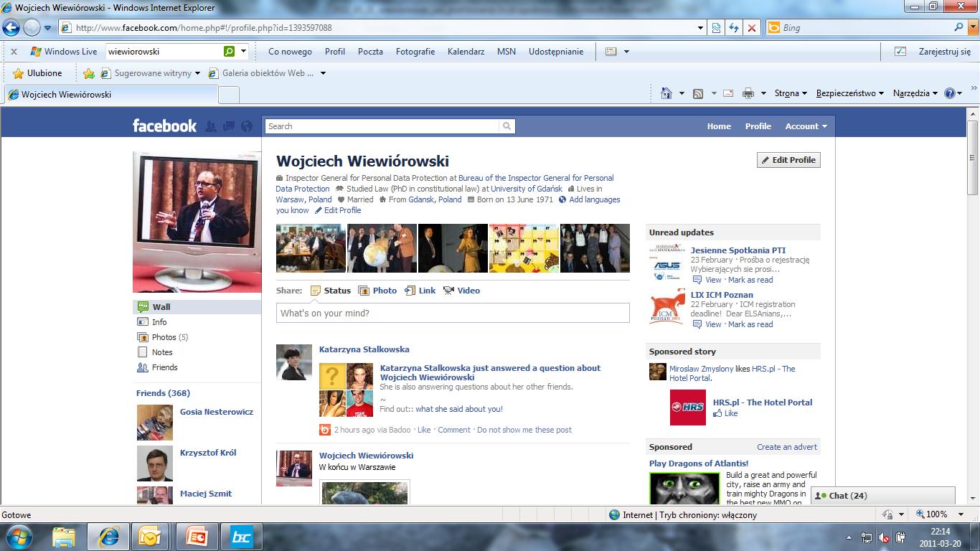Click the main profile picture
980x551 pixels.
click(197, 222)
